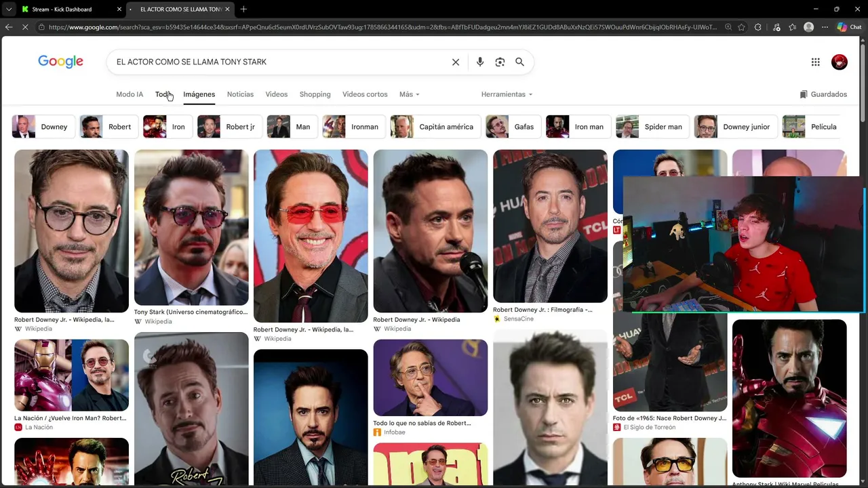Open the Copilot Chat sidebar
868x488 pixels.
pos(849,27)
